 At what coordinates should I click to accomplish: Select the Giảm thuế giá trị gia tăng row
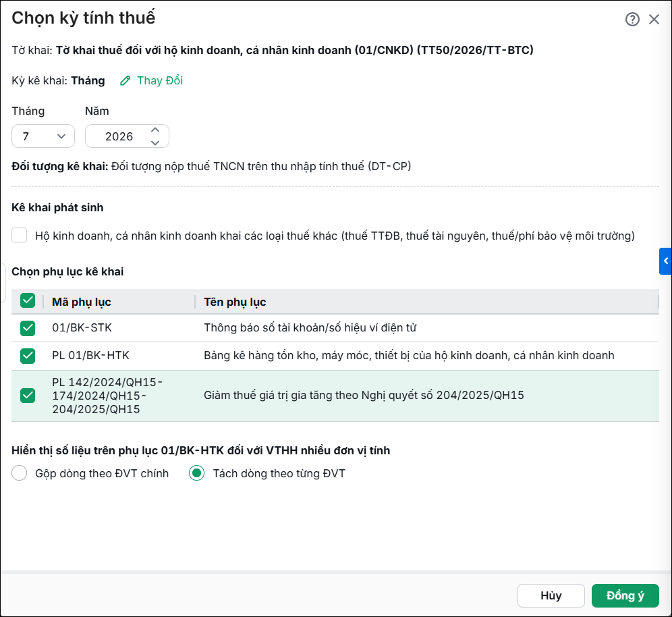[x=335, y=396]
